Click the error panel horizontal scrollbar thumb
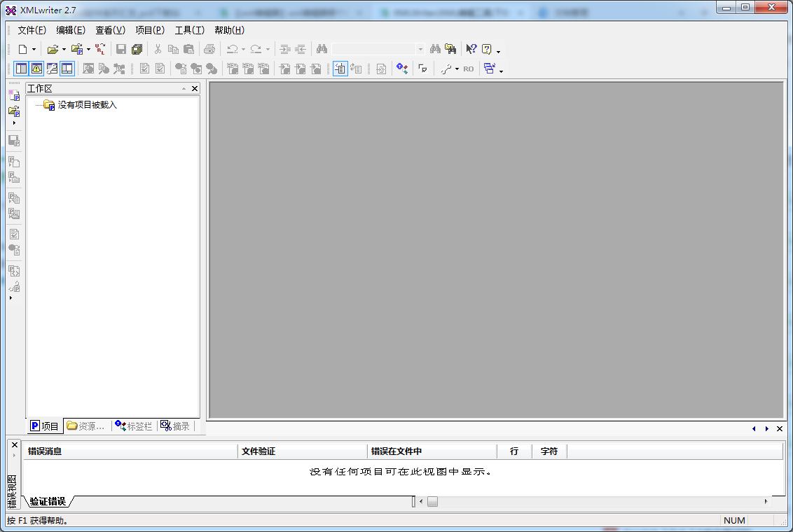The width and height of the screenshot is (793, 532). click(x=432, y=502)
